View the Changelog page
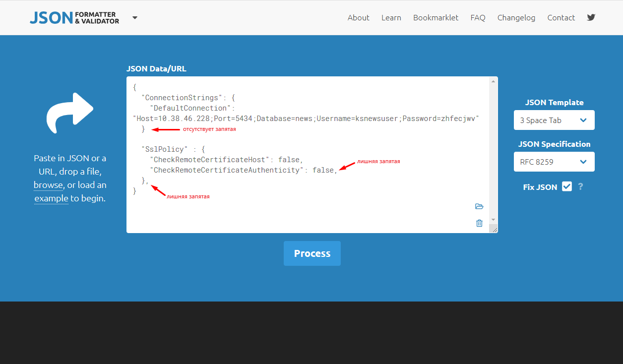 coord(516,17)
